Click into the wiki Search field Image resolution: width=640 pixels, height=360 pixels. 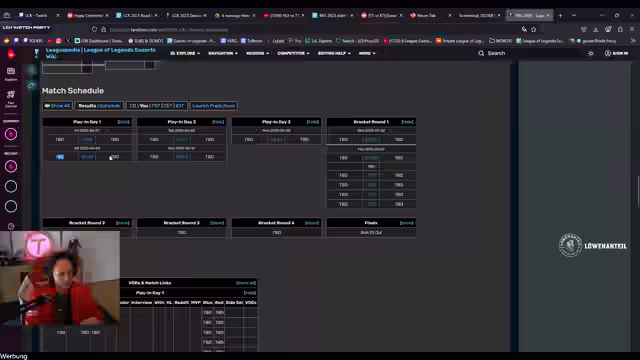[x=531, y=53]
